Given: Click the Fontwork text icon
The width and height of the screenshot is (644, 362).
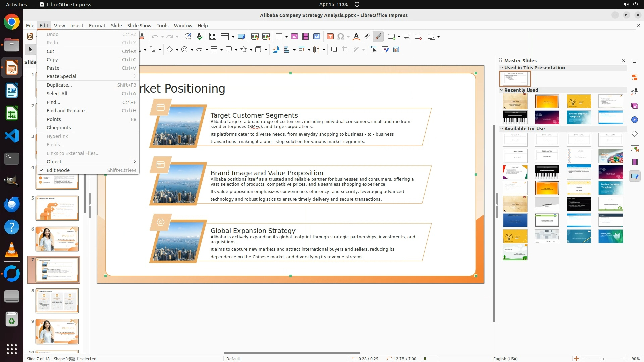Looking at the screenshot, I should click(x=356, y=37).
